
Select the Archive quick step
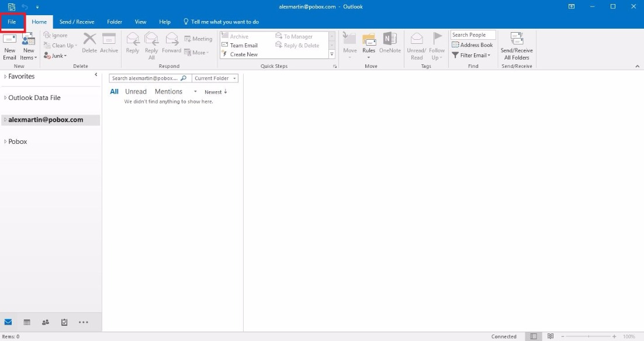pos(235,36)
